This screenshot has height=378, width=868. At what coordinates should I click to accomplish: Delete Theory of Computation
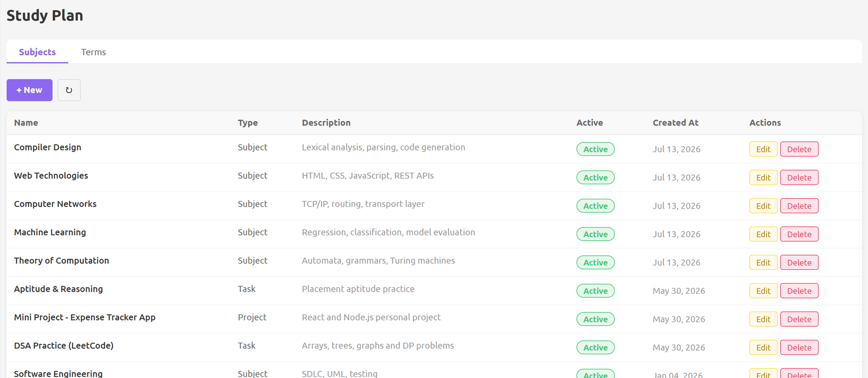tap(799, 262)
